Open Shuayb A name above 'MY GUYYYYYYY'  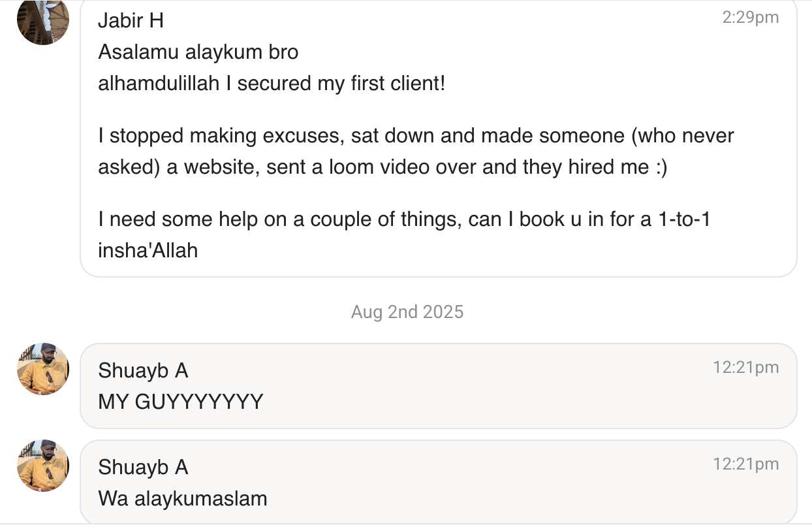[x=143, y=370]
